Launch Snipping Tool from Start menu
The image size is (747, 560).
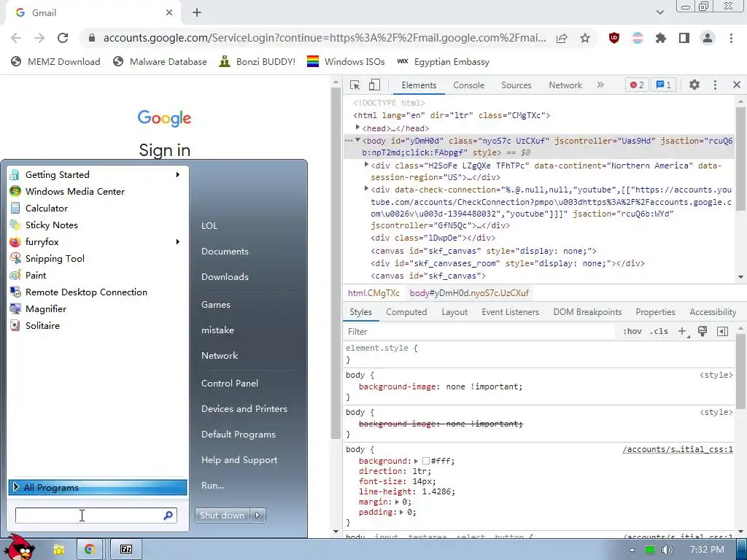pos(54,259)
